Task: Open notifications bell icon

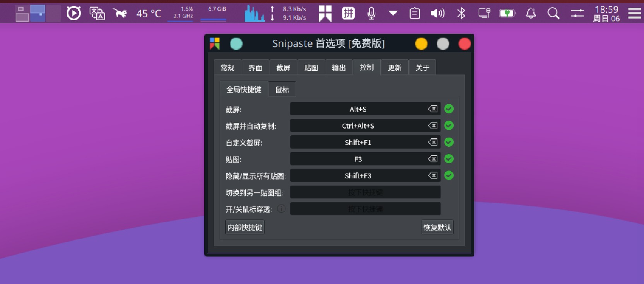Action: (x=531, y=14)
